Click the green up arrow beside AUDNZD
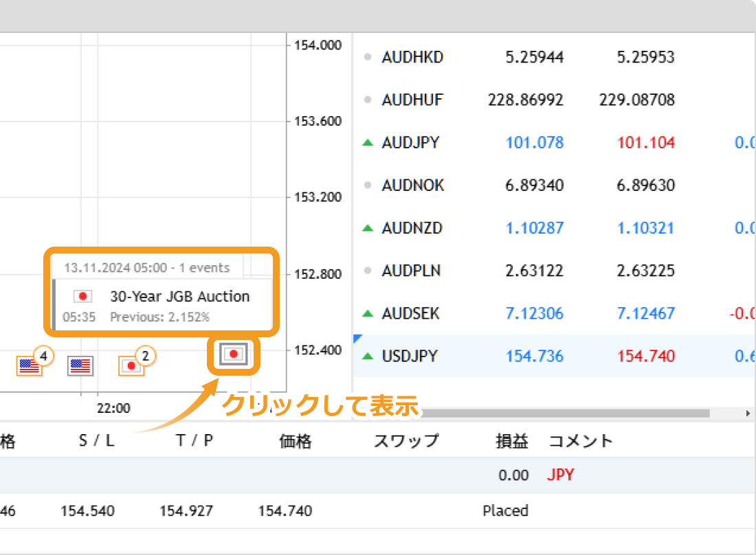This screenshot has width=756, height=555. pos(368,228)
